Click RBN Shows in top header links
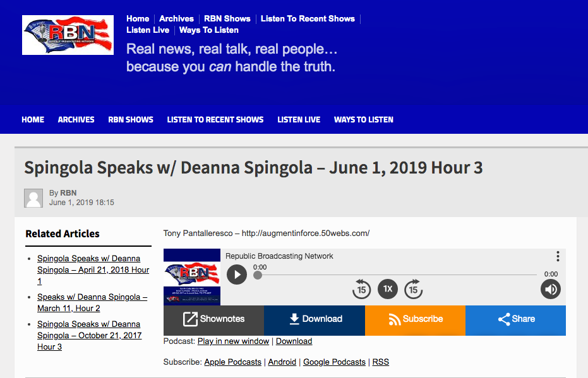Screen dimensions: 588x378 pyautogui.click(x=227, y=19)
